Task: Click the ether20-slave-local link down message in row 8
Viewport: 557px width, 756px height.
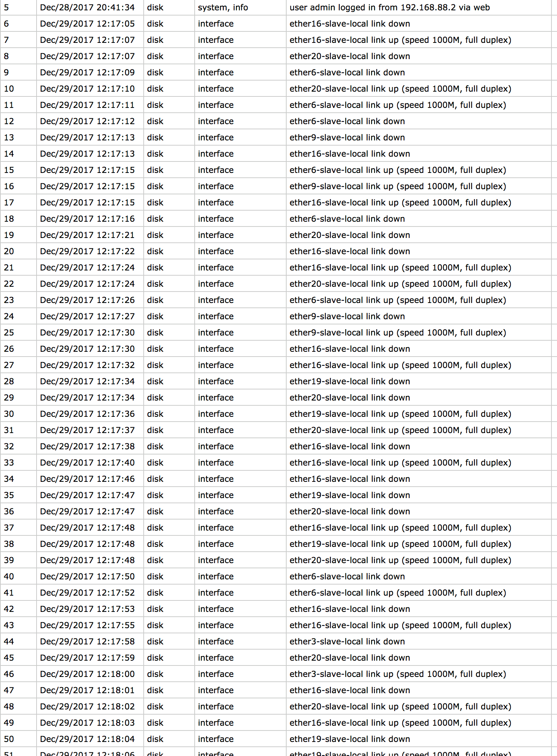Action: (350, 56)
